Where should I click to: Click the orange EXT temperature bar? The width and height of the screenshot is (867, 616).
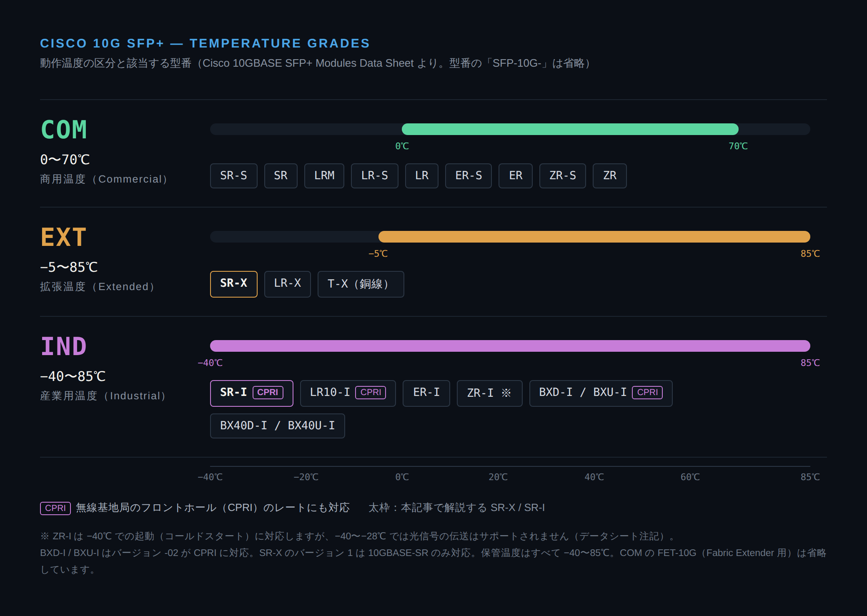coord(594,237)
